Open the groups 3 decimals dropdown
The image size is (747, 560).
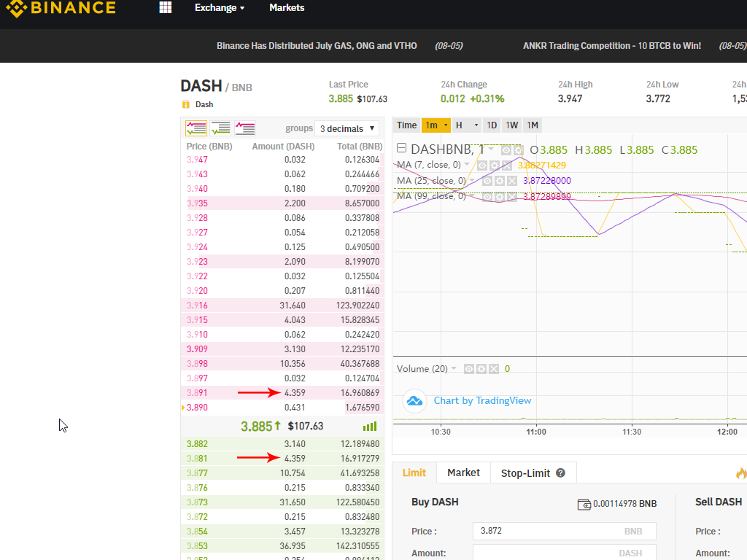click(347, 128)
